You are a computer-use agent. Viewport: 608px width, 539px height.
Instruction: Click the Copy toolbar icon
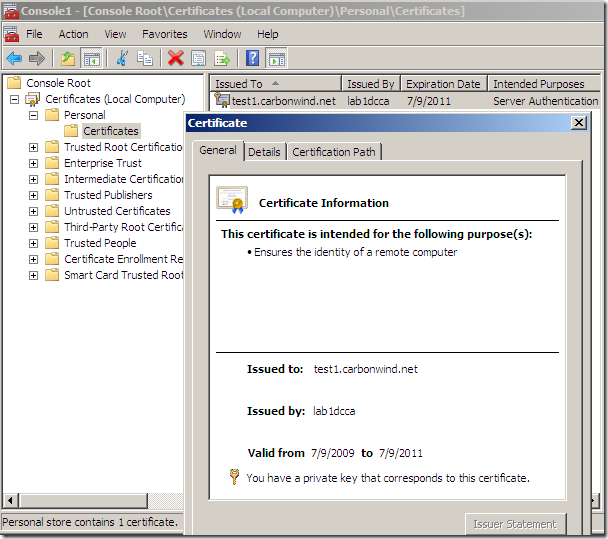click(x=145, y=59)
